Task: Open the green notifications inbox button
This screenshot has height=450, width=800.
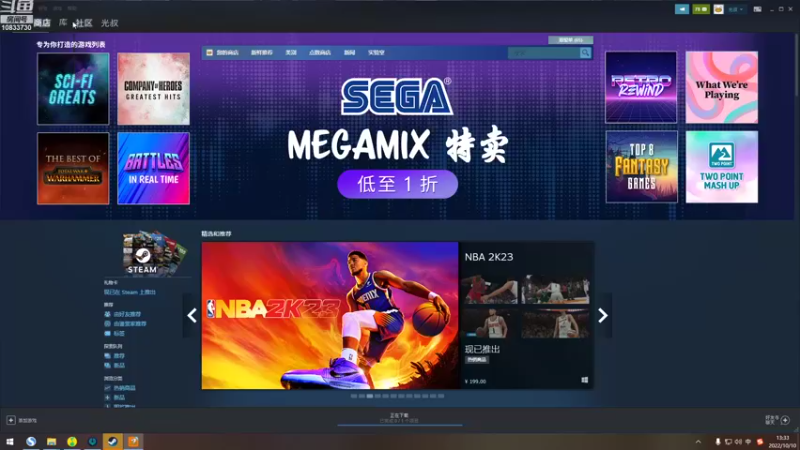Action: point(701,9)
